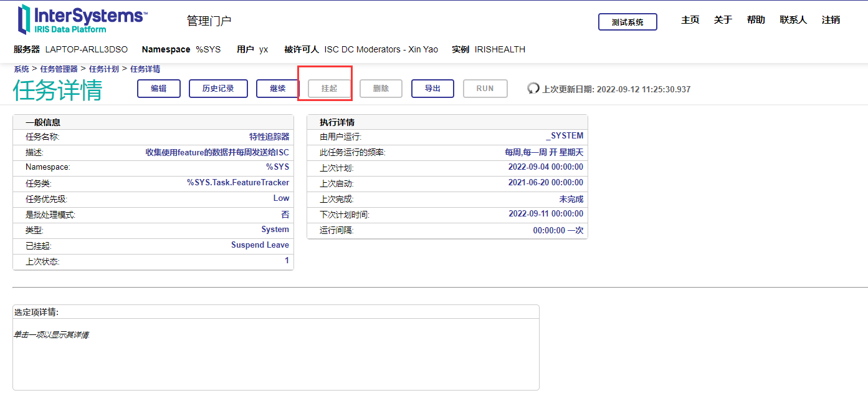Click the task class %SYS.Task.FeatureTracker

238,182
